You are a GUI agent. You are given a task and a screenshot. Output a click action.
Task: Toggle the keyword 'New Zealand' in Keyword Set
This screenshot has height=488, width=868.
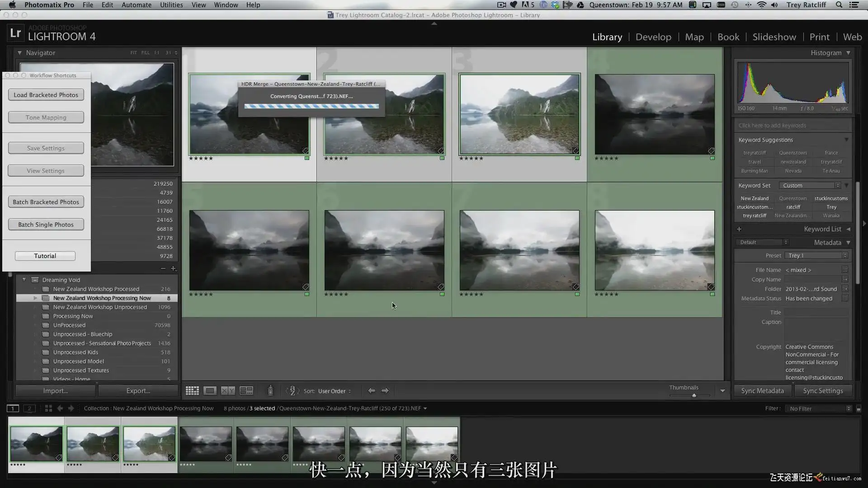coord(755,198)
